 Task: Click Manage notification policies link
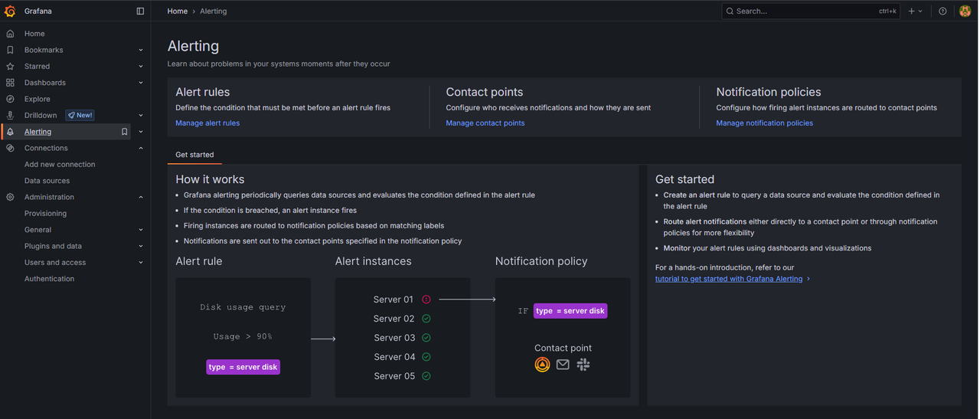click(765, 123)
